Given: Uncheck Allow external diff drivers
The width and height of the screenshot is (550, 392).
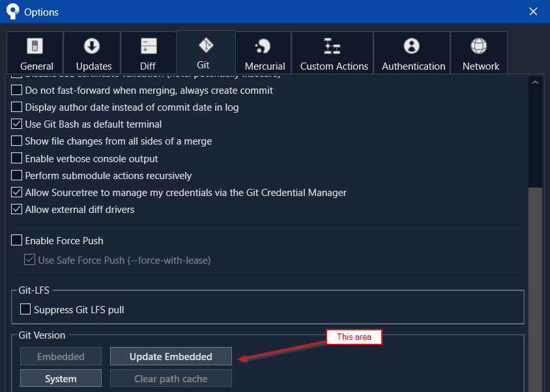Looking at the screenshot, I should point(16,209).
